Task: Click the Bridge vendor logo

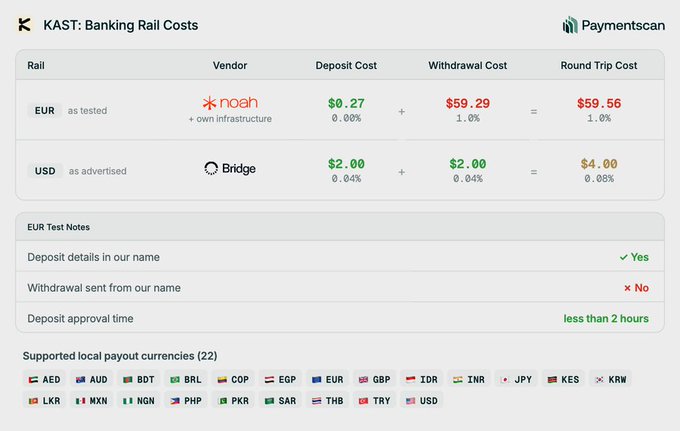Action: pyautogui.click(x=230, y=168)
